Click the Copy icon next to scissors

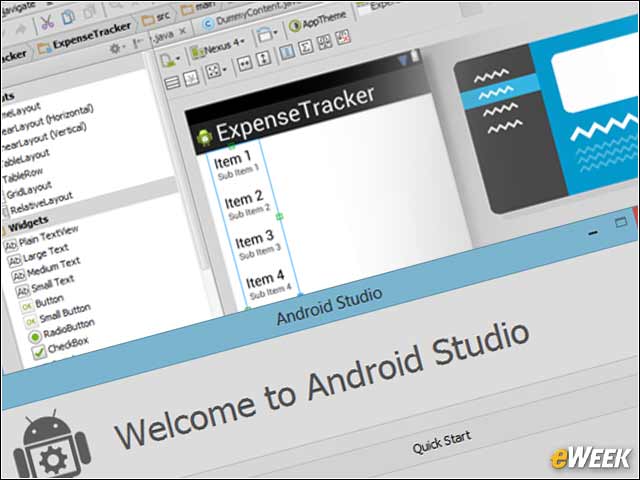tap(68, 17)
